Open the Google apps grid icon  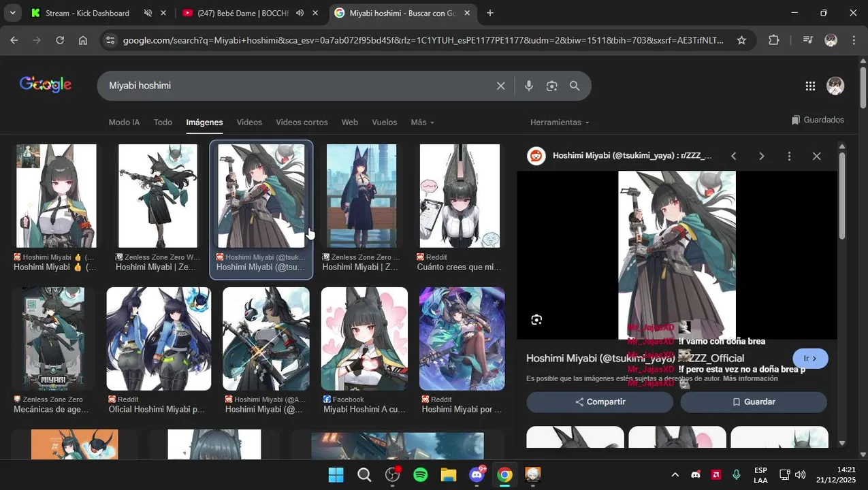810,86
